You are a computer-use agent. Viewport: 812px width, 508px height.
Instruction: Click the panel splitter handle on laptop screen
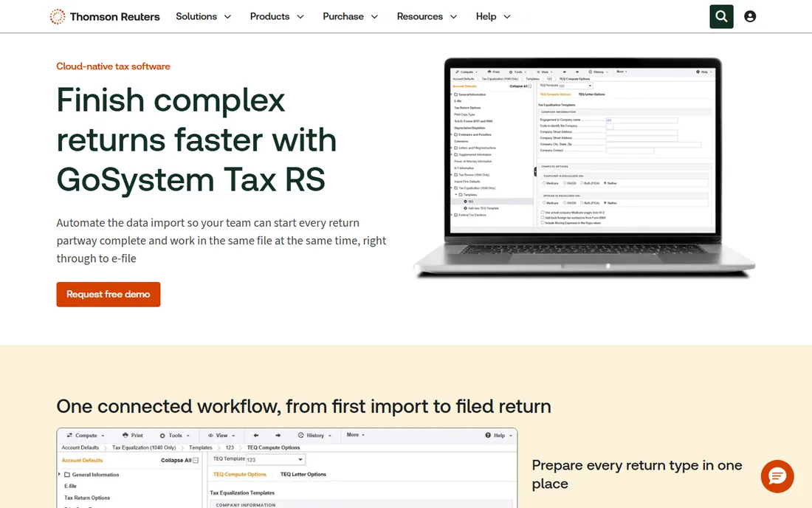(x=535, y=172)
